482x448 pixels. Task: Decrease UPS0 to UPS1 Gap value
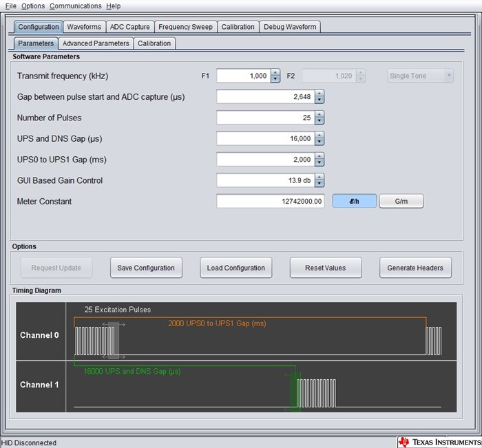tap(319, 163)
